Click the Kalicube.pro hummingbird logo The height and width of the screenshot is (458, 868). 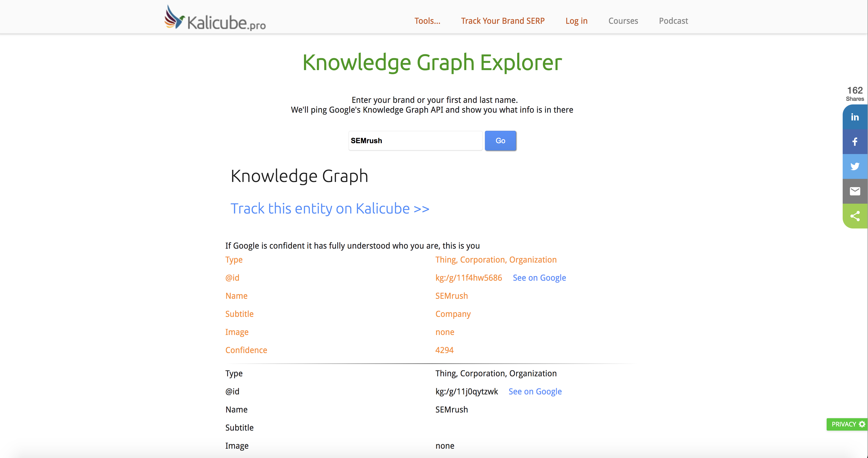215,18
